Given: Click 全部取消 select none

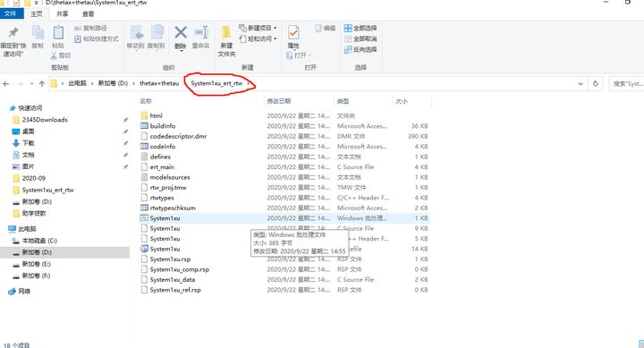Looking at the screenshot, I should (x=360, y=38).
